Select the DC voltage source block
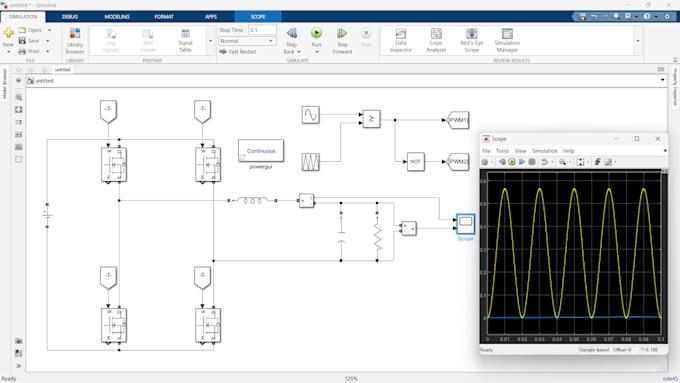 click(x=47, y=215)
